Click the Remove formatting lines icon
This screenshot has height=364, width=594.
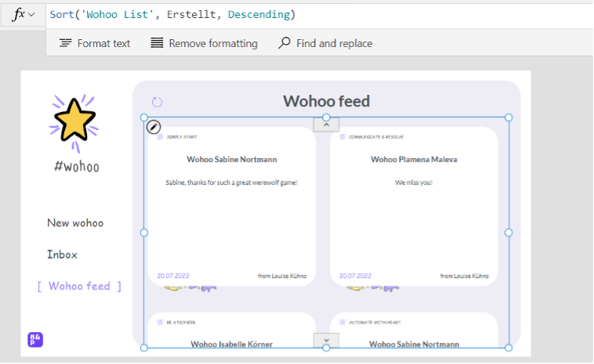[x=157, y=43]
